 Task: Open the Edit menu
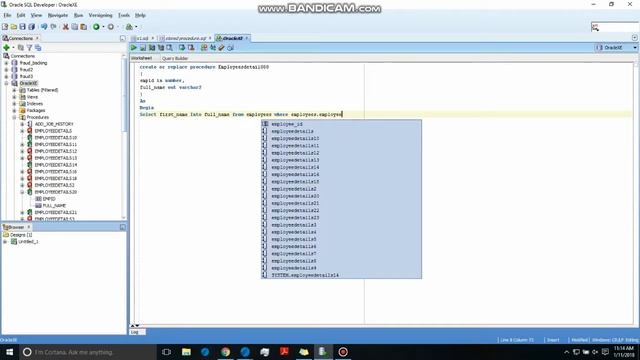click(x=21, y=15)
